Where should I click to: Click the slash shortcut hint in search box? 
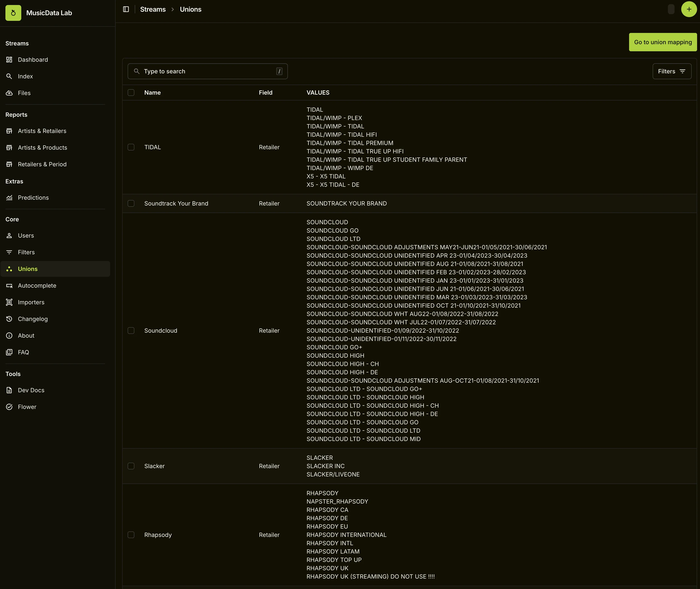point(279,71)
